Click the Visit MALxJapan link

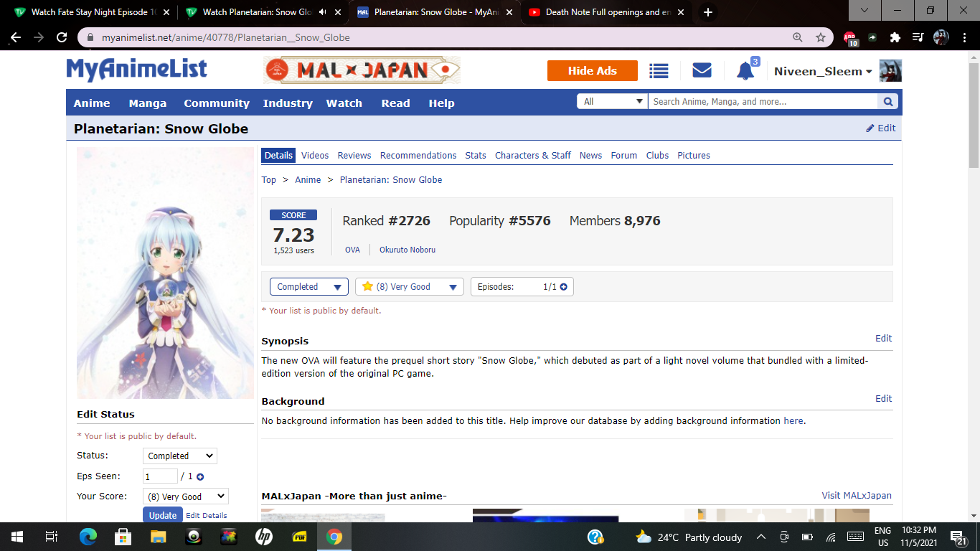pos(857,496)
